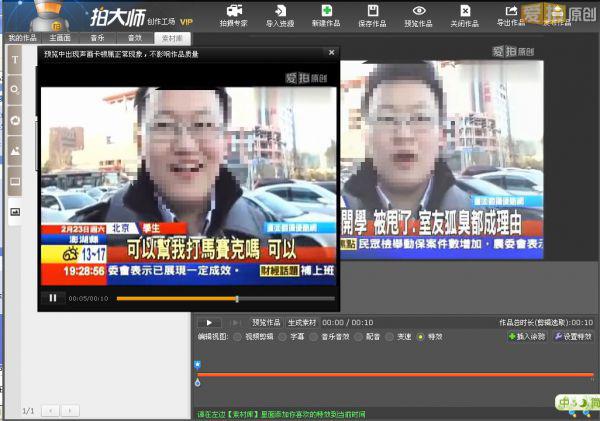Open 设置特效 effect settings button
600x421 pixels.
[573, 336]
